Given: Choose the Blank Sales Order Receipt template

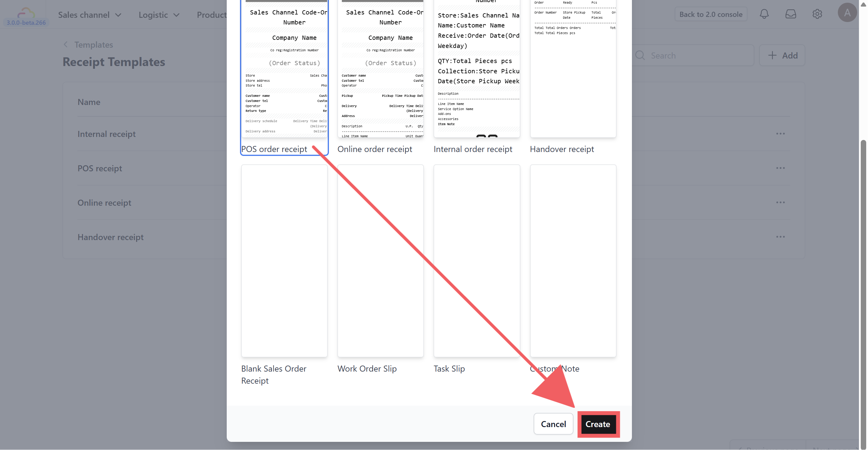Looking at the screenshot, I should pyautogui.click(x=284, y=261).
